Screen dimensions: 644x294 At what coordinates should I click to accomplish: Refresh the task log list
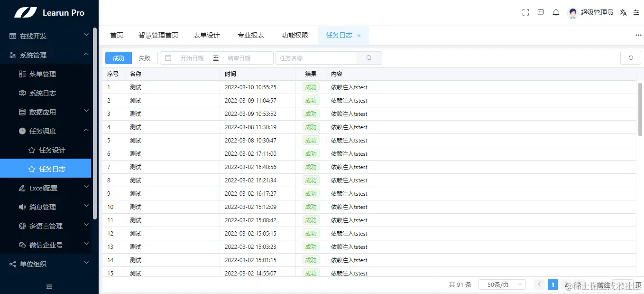[x=630, y=57]
